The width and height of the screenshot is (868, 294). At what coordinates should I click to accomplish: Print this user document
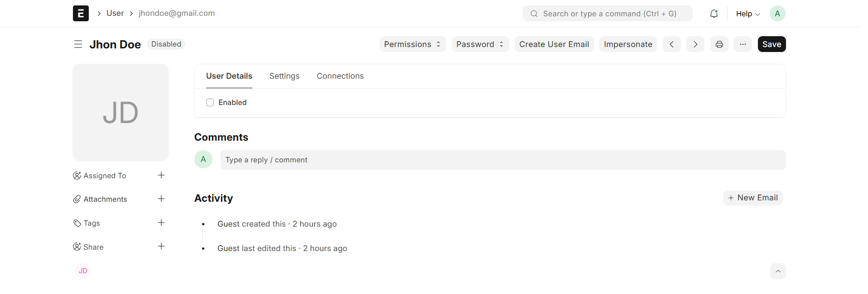tap(719, 44)
